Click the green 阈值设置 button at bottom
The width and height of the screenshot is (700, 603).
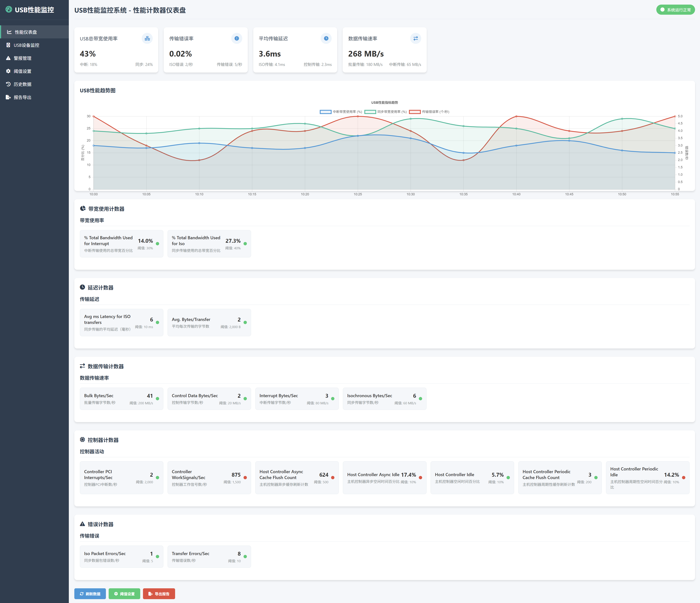pos(124,594)
